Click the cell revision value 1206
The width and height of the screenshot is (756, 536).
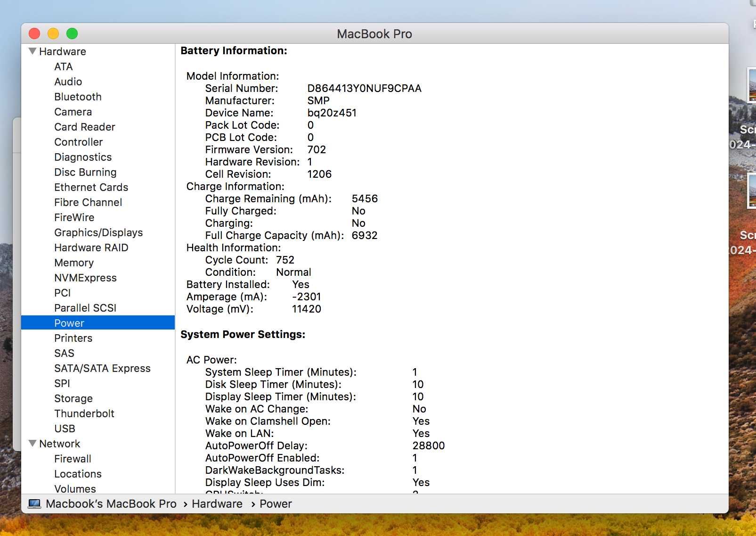point(319,174)
